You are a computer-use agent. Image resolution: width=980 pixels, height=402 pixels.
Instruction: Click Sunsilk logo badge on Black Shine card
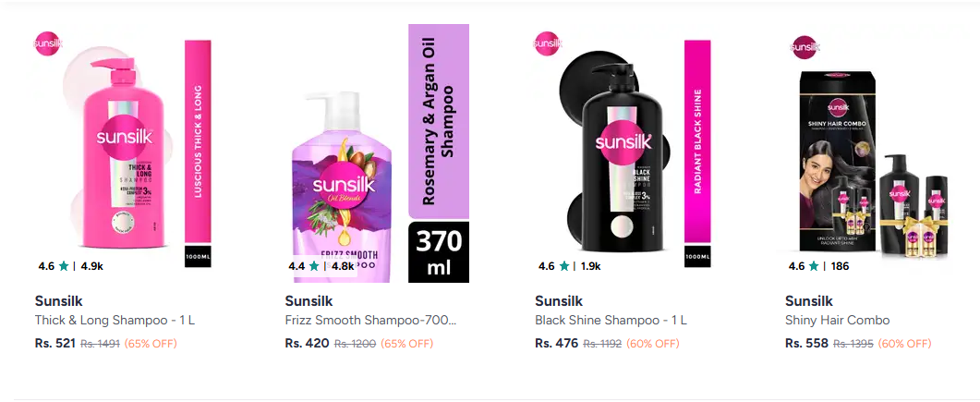pyautogui.click(x=548, y=43)
